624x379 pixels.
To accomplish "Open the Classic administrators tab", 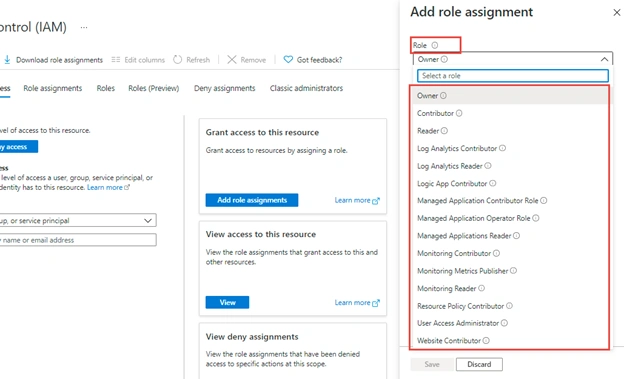I will click(306, 88).
